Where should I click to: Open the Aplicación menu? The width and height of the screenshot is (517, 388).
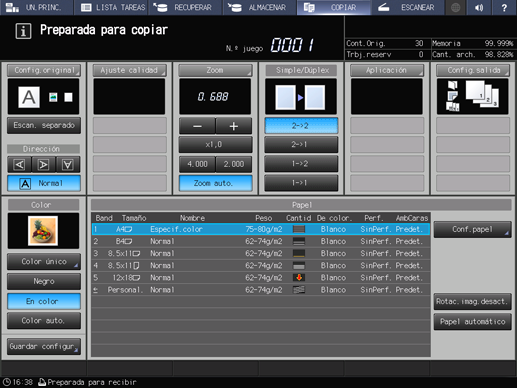tap(387, 70)
